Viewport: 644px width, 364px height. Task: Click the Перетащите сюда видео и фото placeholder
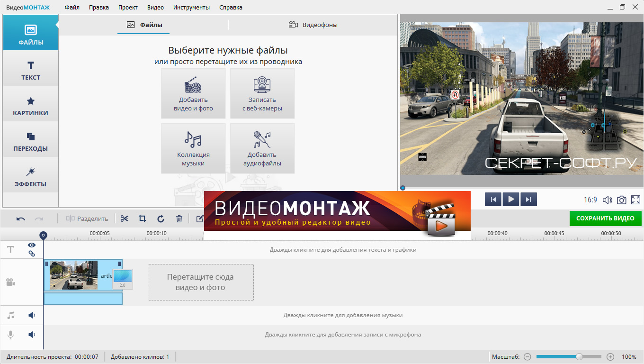coord(200,282)
